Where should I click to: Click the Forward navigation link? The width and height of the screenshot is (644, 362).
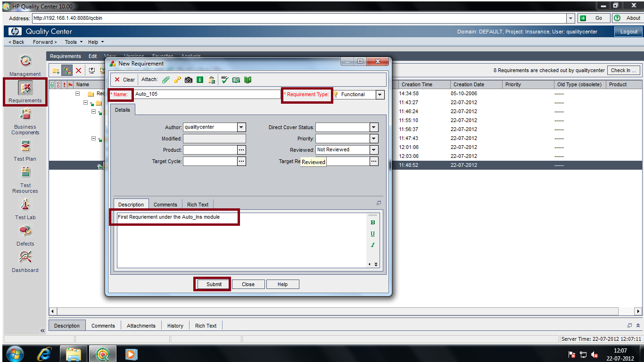coord(45,42)
